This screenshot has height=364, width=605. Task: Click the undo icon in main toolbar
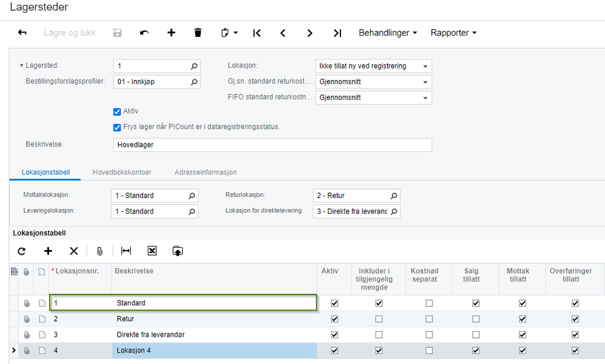144,33
